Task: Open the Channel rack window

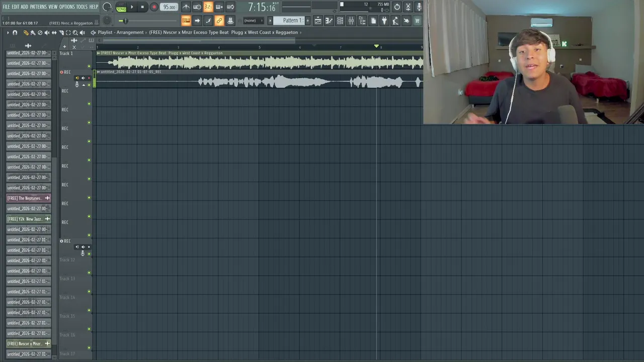Action: pos(340,21)
